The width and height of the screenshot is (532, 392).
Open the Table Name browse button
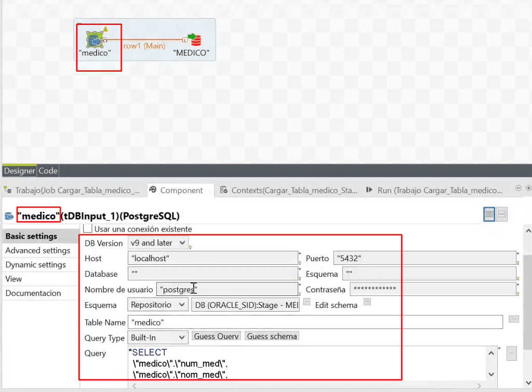click(514, 319)
